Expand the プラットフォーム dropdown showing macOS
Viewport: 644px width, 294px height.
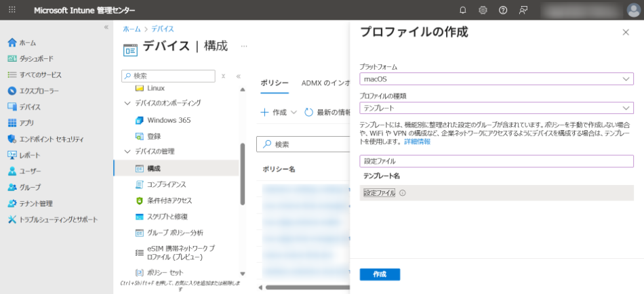(x=496, y=79)
